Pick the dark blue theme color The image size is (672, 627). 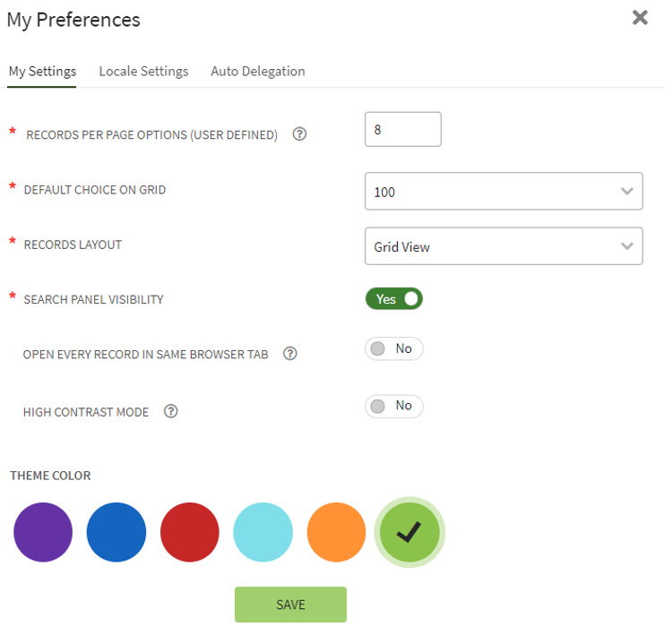[116, 532]
